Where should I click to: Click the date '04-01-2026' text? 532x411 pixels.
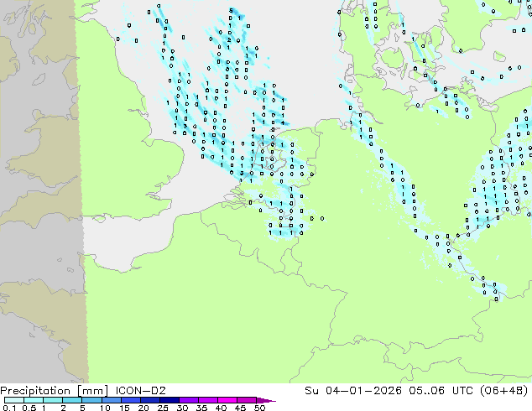coord(363,391)
